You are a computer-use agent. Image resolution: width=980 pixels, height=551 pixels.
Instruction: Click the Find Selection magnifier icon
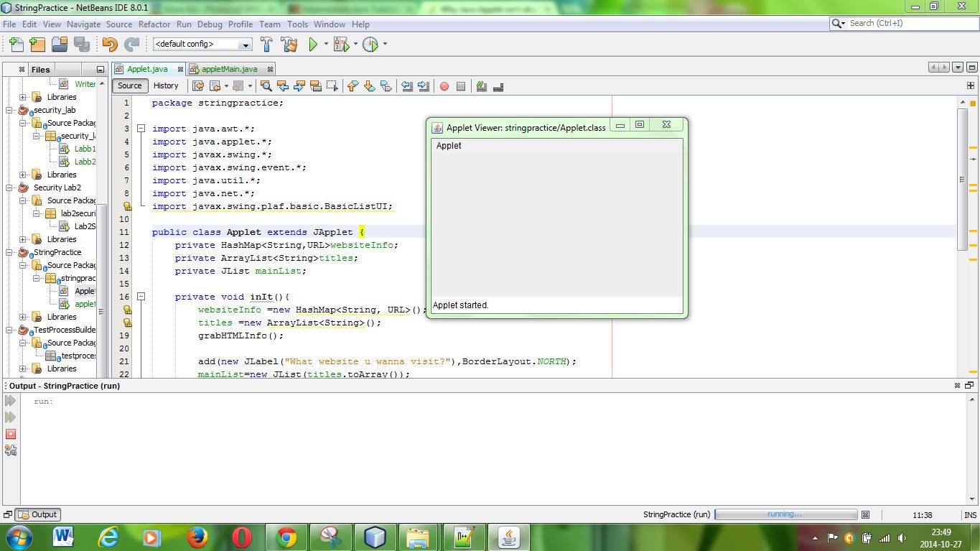coord(266,86)
